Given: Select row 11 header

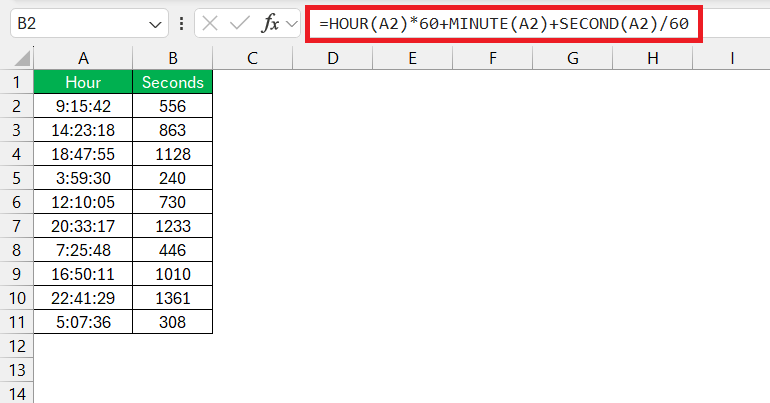Looking at the screenshot, I should tap(17, 322).
